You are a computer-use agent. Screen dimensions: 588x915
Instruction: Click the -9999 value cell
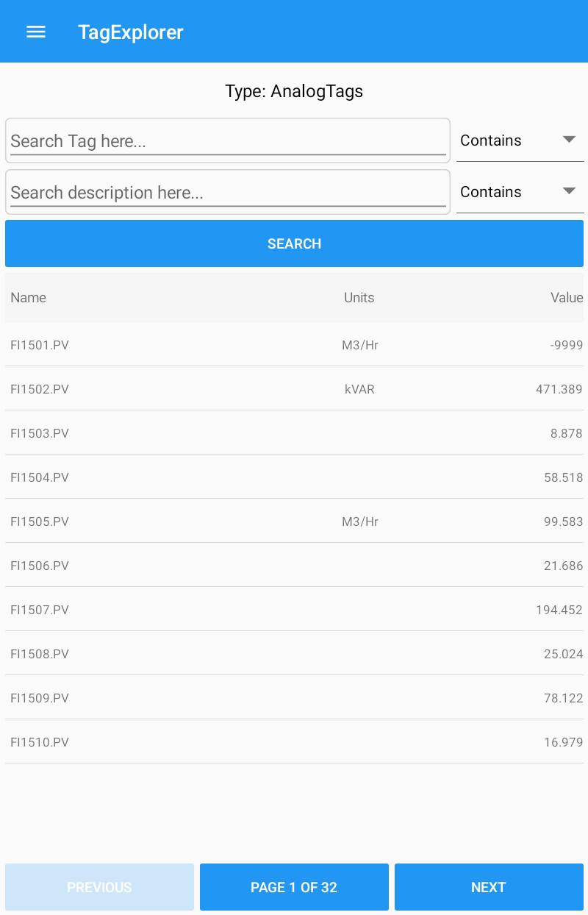coord(566,345)
